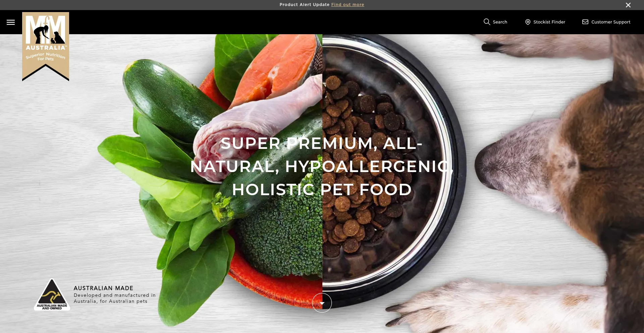This screenshot has height=333, width=644.
Task: Open the hamburger navigation menu
Action: 11,22
